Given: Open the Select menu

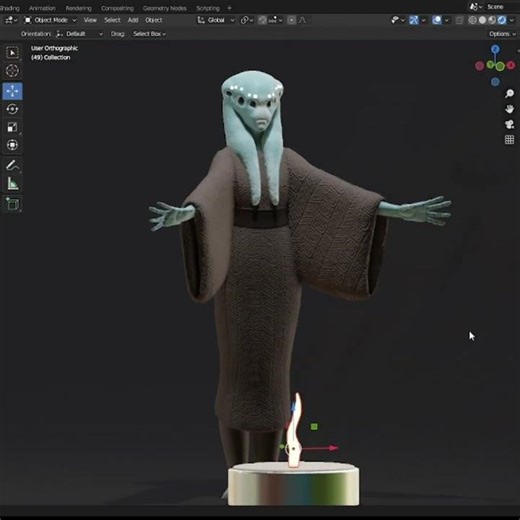Looking at the screenshot, I should click(x=112, y=20).
